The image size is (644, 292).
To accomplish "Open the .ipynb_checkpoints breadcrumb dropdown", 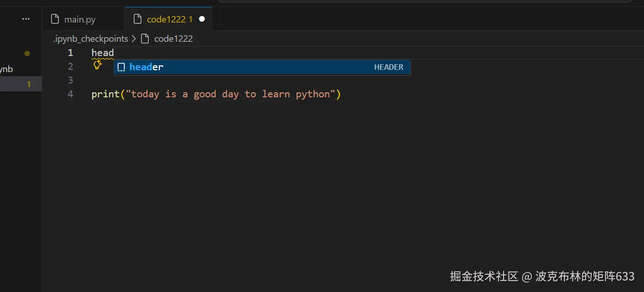I will (x=90, y=39).
